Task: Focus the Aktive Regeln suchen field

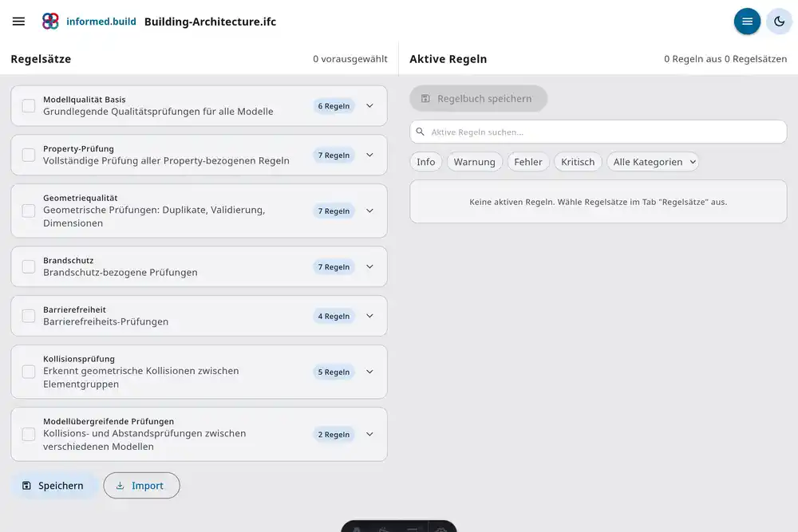Action: 598,132
